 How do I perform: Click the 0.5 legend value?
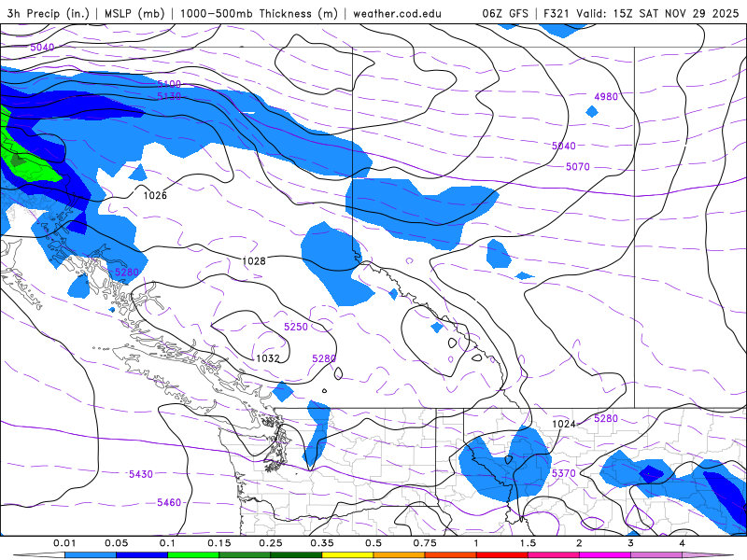[373, 543]
